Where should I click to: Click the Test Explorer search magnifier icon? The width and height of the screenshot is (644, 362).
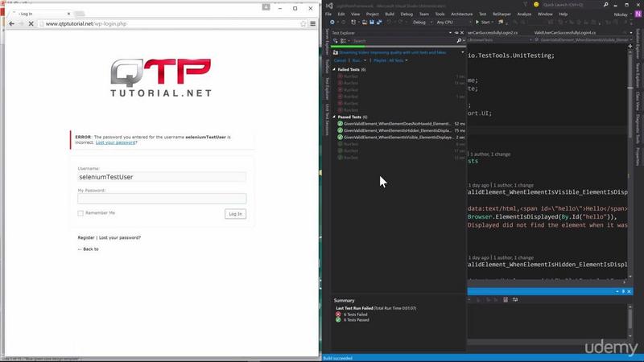pos(459,41)
